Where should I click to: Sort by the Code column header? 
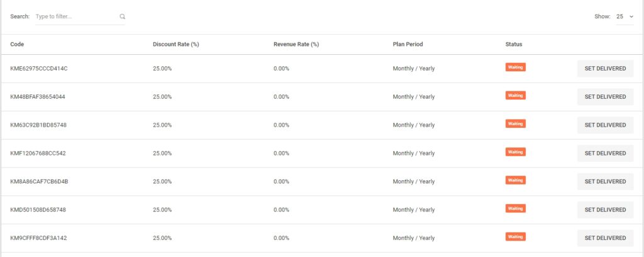pyautogui.click(x=17, y=44)
